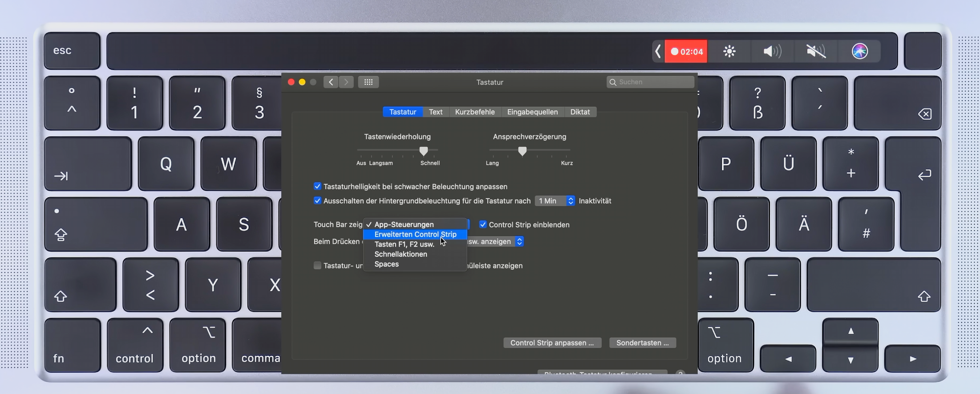The width and height of the screenshot is (980, 394).
Task: Click the Tastenwiederholung slider thumb
Action: 424,151
